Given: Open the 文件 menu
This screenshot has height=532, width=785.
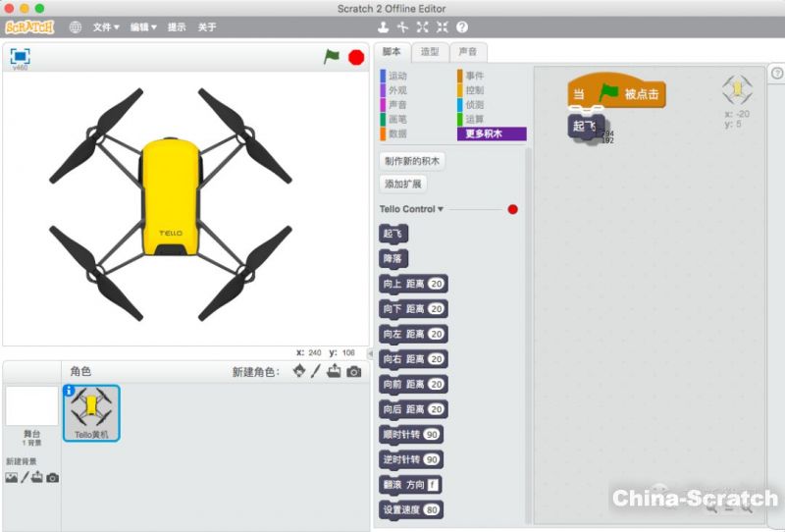Looking at the screenshot, I should (106, 27).
